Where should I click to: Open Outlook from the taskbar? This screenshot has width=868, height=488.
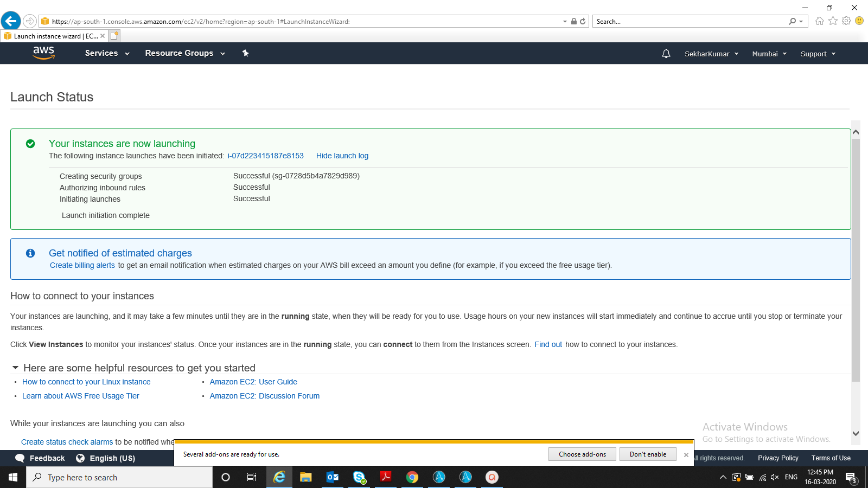[x=333, y=477]
